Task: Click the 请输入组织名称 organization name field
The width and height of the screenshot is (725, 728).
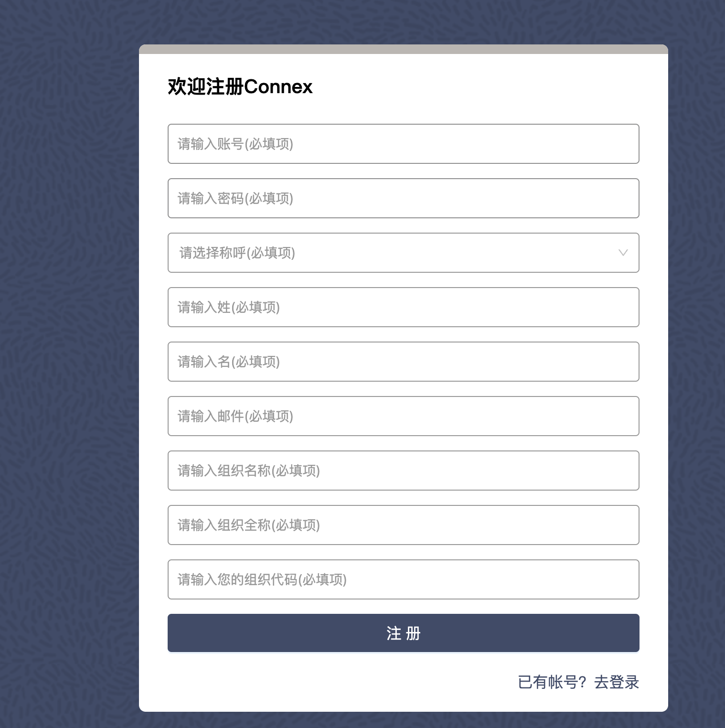Action: tap(403, 471)
